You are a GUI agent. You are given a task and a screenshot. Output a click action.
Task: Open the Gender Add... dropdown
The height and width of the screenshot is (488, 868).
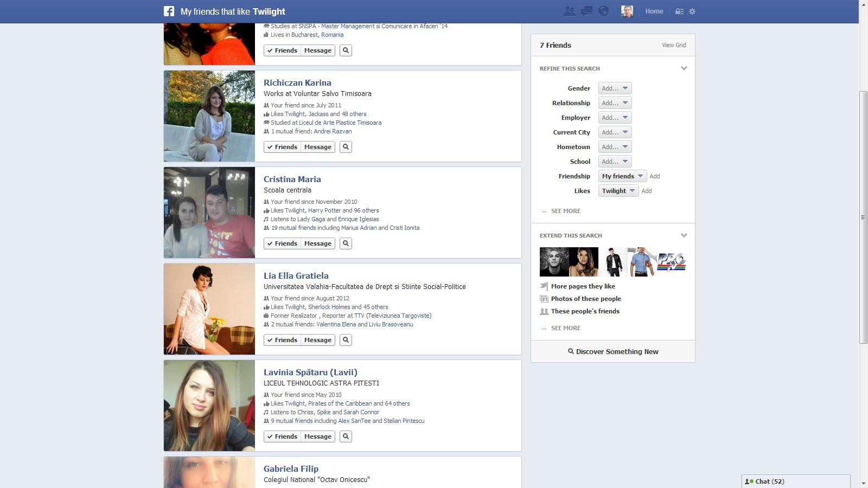[615, 88]
